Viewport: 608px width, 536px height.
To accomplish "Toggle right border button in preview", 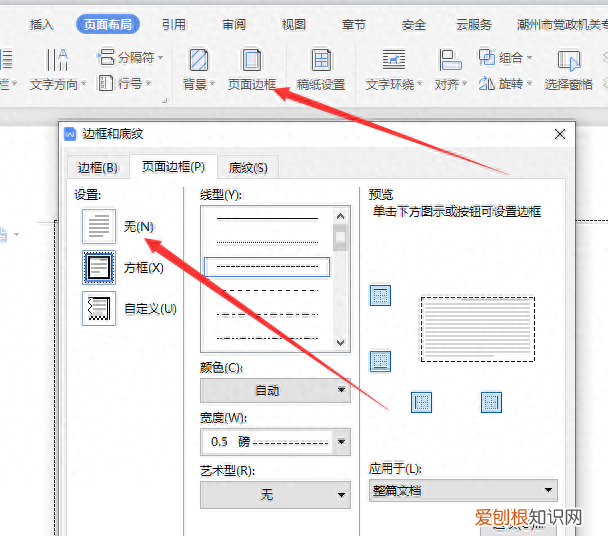I will point(491,402).
